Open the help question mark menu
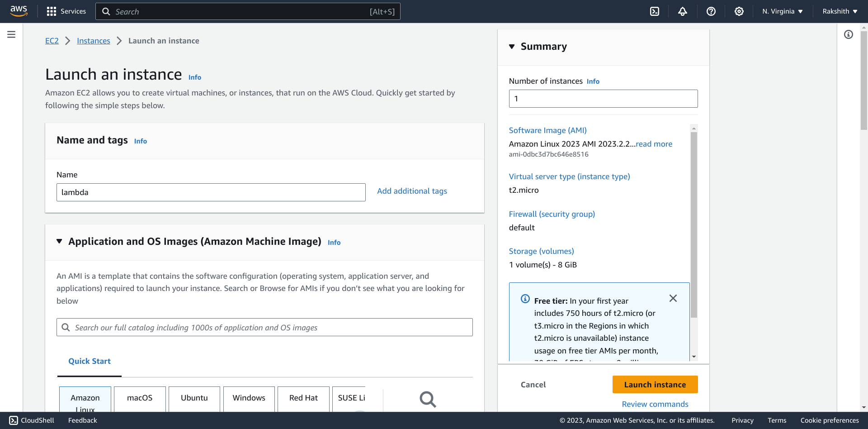The height and width of the screenshot is (429, 868). 711,11
